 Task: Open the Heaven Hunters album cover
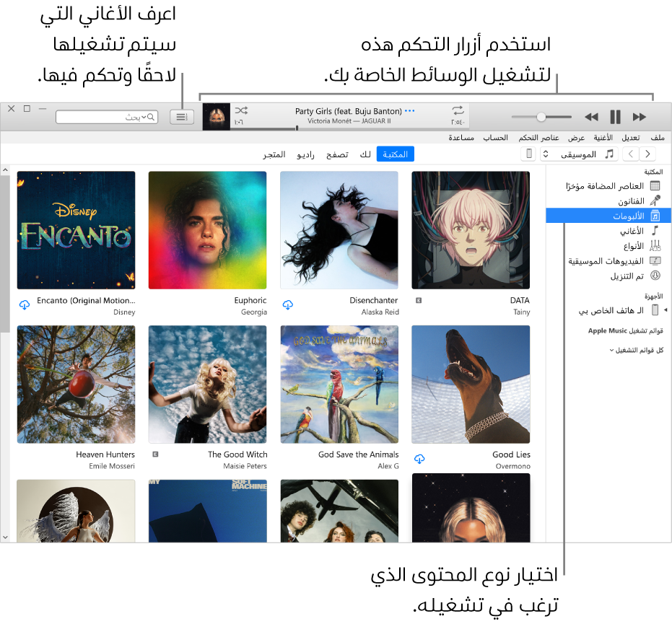tap(76, 384)
